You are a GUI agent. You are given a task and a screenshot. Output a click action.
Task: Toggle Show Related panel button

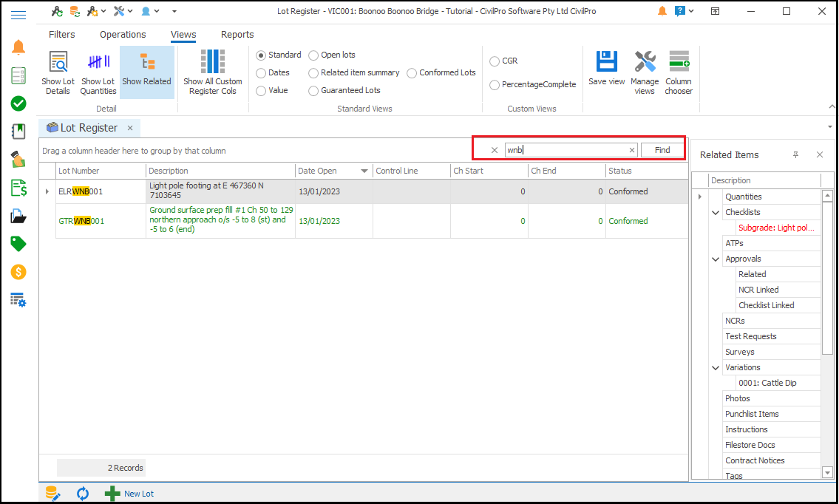(146, 72)
